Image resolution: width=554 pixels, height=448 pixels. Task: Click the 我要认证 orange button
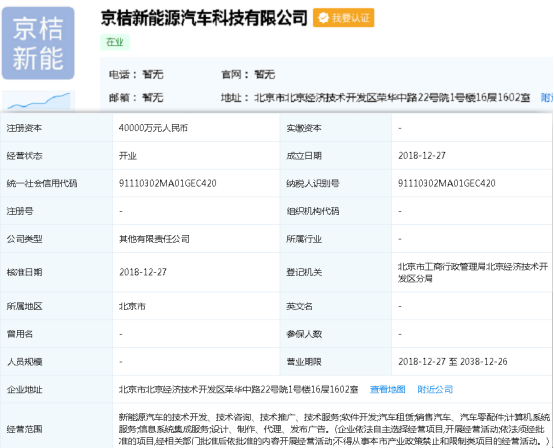point(343,18)
